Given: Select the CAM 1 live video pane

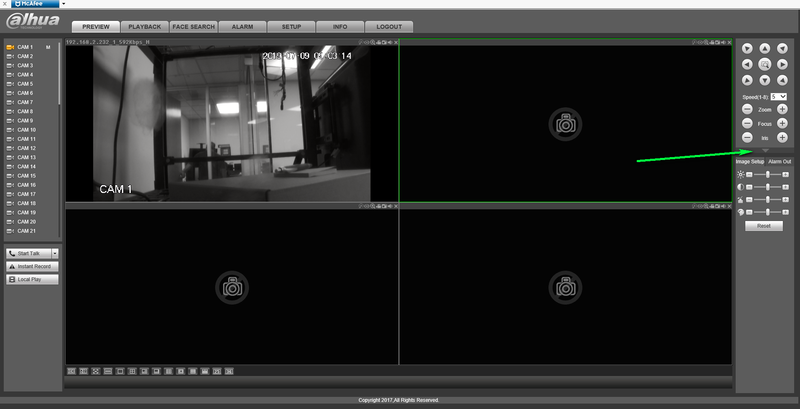Looking at the screenshot, I should (x=232, y=123).
